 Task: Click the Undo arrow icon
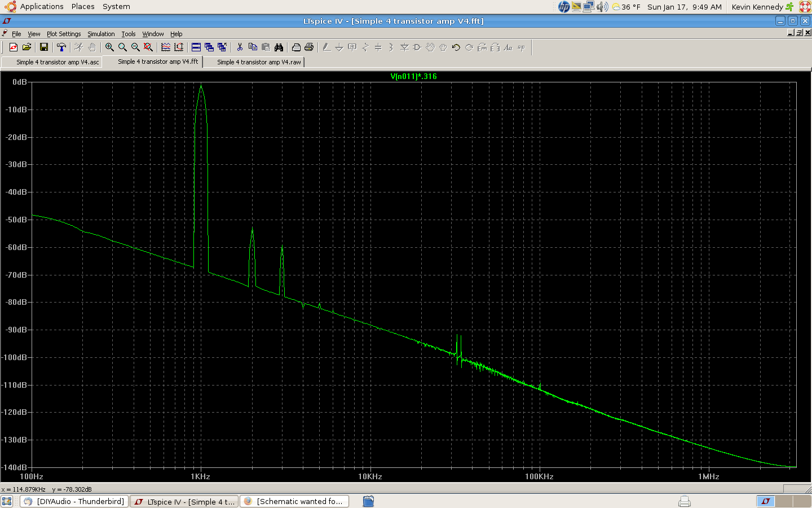tap(456, 47)
